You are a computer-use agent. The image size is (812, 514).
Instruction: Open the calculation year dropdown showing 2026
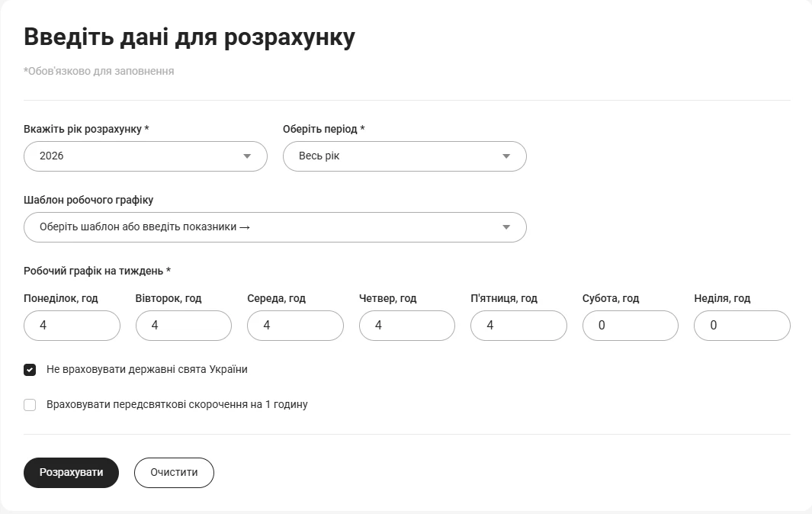[x=145, y=156]
